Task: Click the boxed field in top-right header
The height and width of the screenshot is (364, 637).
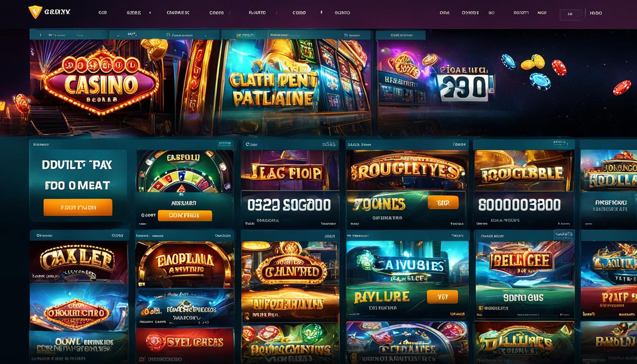Action: [571, 14]
